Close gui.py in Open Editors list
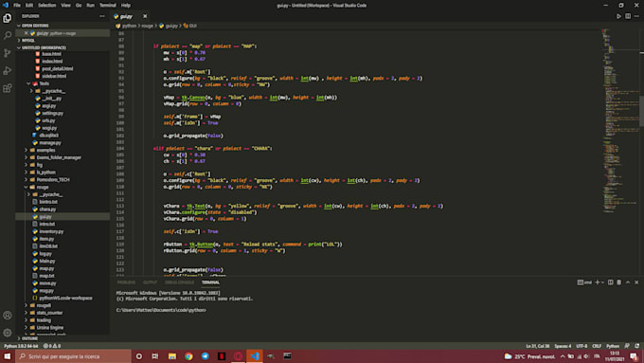The width and height of the screenshot is (644, 363). (x=26, y=33)
